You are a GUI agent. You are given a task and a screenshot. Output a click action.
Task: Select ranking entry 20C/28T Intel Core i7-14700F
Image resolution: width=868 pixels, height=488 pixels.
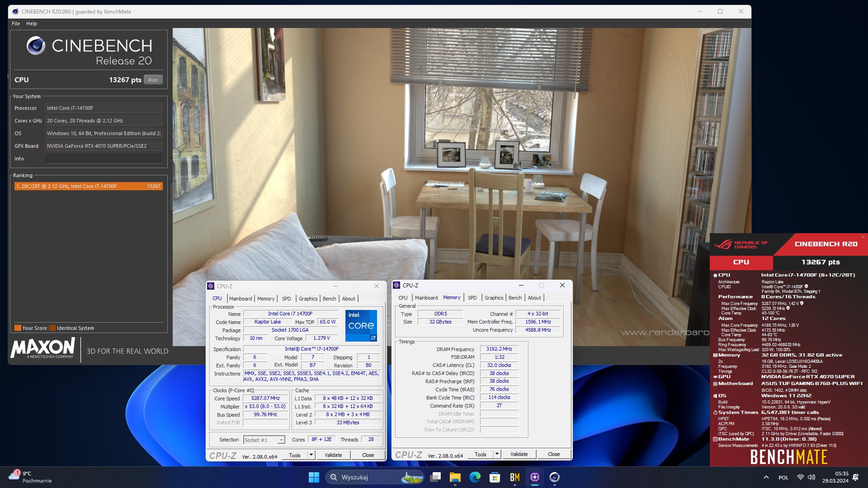tap(88, 186)
